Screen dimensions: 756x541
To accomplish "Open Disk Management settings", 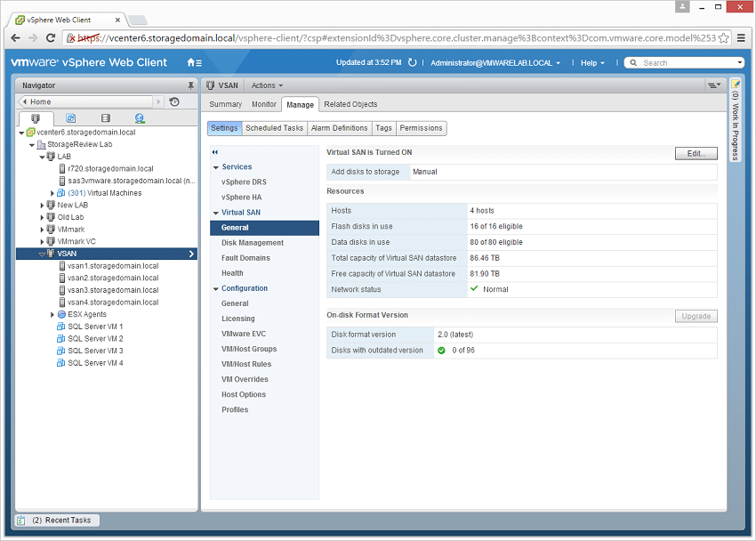I will [253, 243].
